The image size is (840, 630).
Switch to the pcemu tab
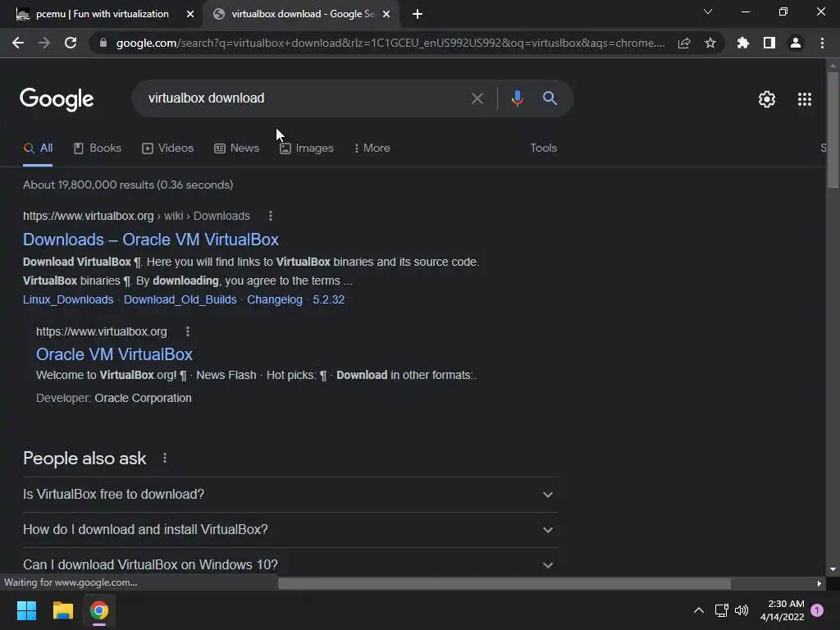click(x=102, y=14)
